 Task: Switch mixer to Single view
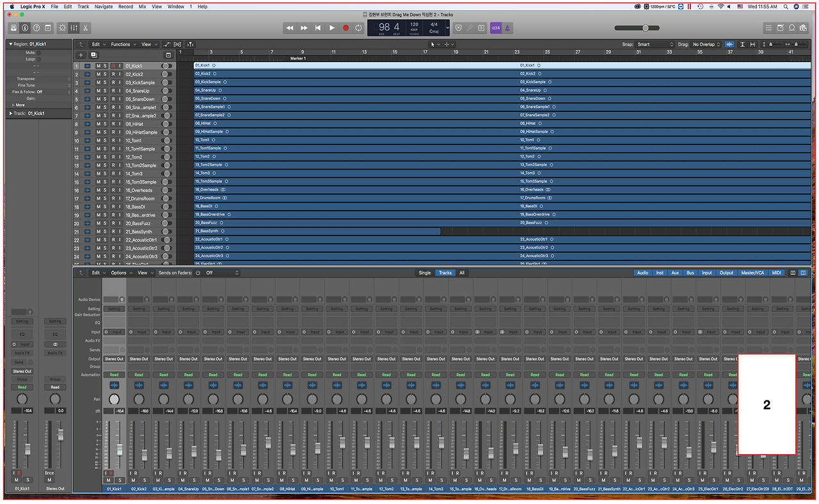point(425,272)
